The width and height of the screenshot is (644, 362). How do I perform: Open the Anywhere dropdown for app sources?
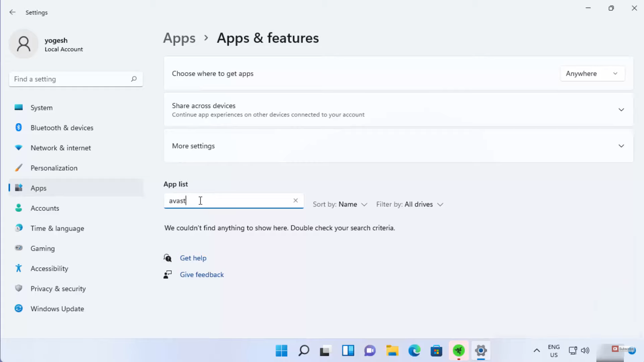[x=592, y=74]
